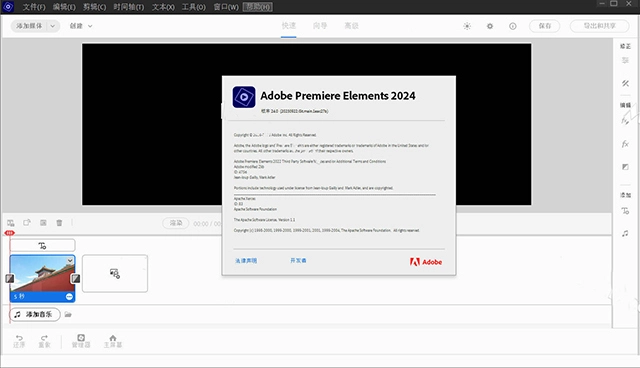The image size is (640, 368).
Task: Open the 时间轴(T) menu
Action: tap(129, 7)
